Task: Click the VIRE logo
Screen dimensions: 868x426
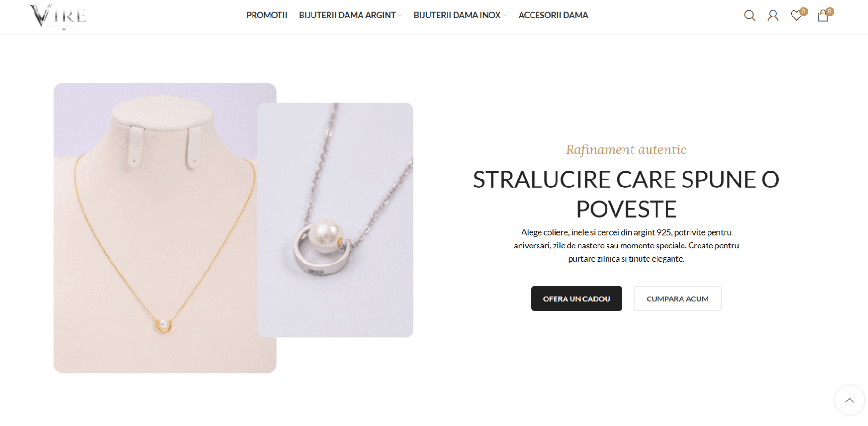Action: pos(59,16)
